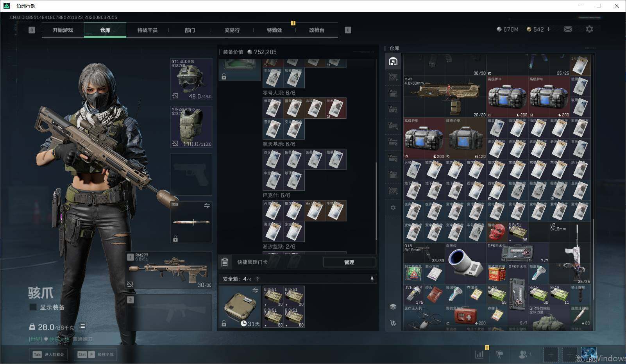Image resolution: width=626 pixels, height=364 pixels.
Task: Click the sort icon at stash sidebar bottom
Action: [x=393, y=323]
